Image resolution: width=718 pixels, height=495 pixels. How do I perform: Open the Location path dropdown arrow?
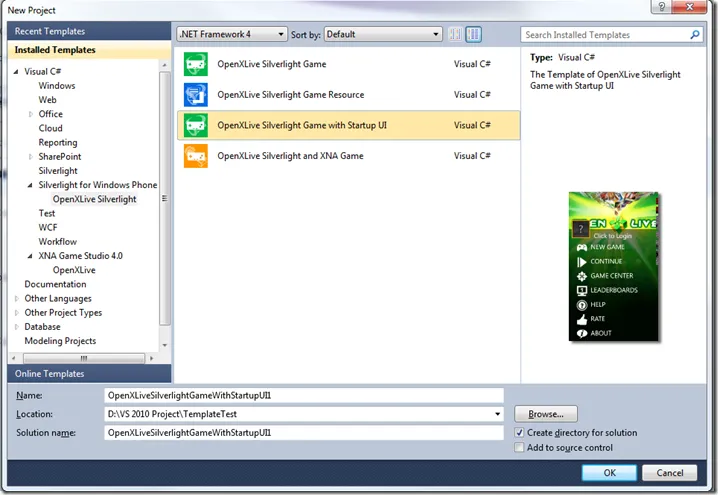point(497,414)
